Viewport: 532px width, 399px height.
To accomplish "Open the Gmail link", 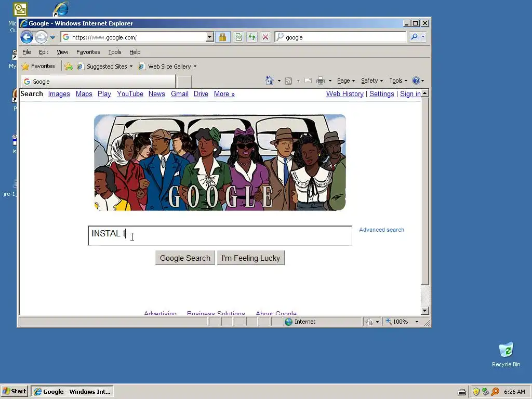I will point(179,94).
